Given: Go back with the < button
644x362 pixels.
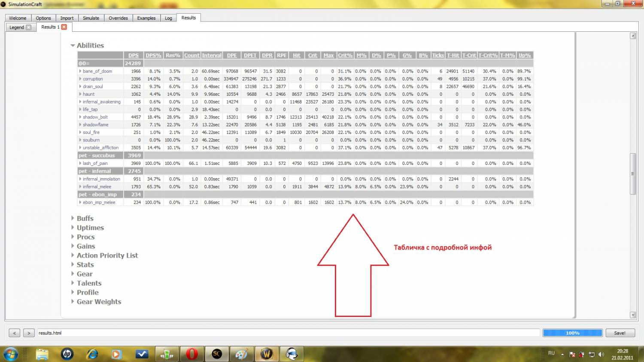Looking at the screenshot, I should coord(14,333).
